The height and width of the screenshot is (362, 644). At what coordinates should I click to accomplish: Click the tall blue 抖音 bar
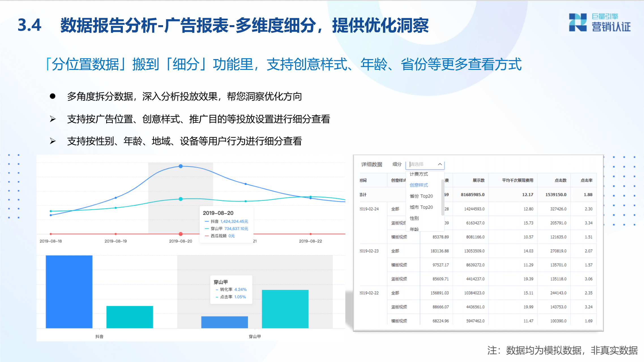pyautogui.click(x=69, y=292)
